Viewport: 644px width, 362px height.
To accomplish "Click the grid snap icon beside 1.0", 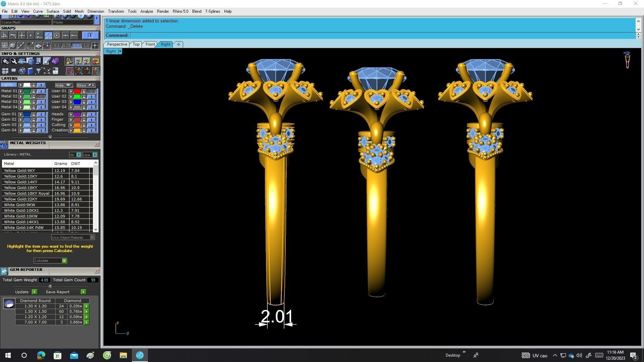I will coord(95,46).
